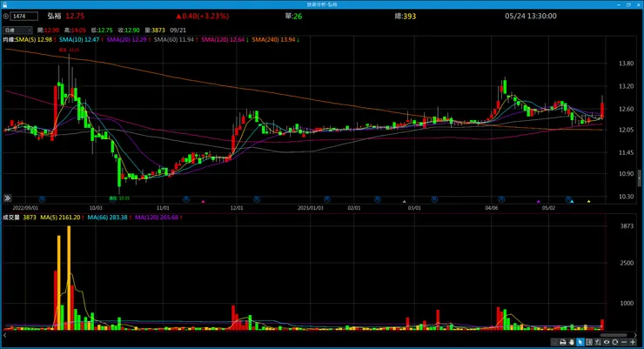Click the 13.80 price axis label
Viewport: 644px width, 349px height.
(626, 64)
